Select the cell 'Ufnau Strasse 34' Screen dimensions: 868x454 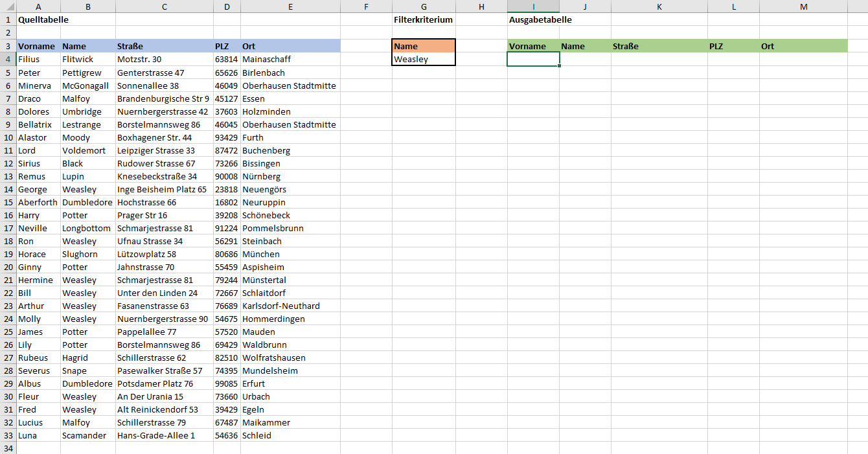click(165, 241)
